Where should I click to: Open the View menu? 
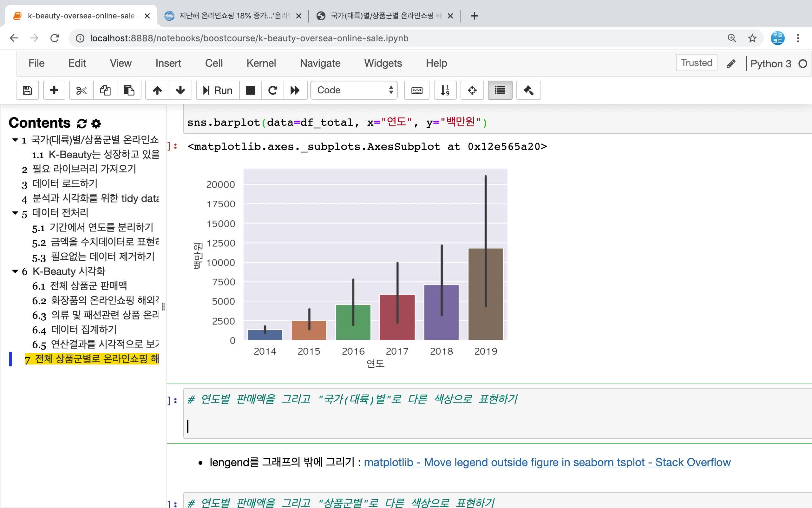pyautogui.click(x=121, y=63)
